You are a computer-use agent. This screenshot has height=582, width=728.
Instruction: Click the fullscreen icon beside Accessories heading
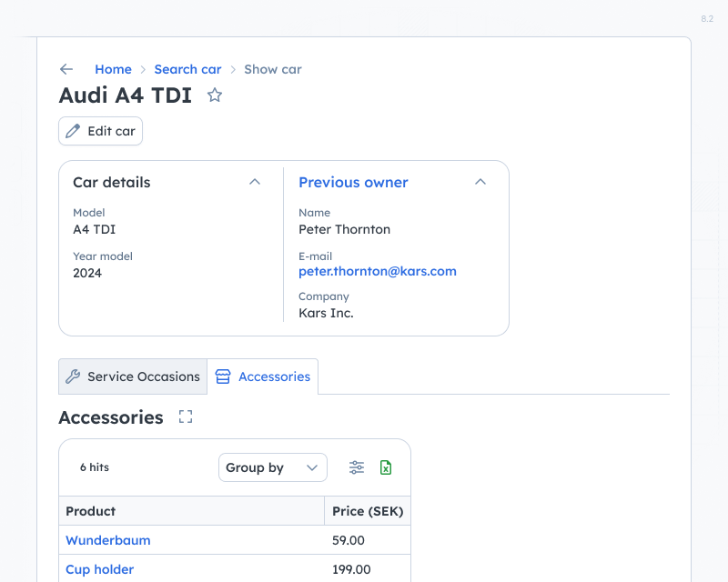click(x=186, y=416)
